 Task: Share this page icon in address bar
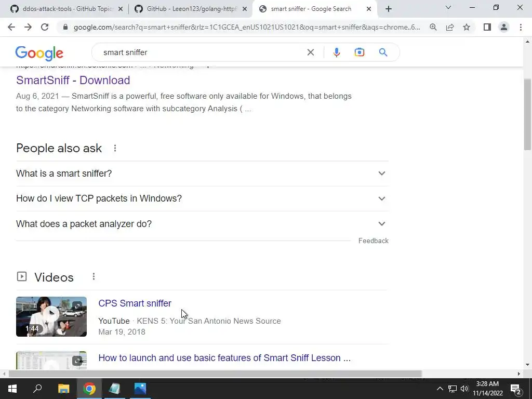pos(450,27)
